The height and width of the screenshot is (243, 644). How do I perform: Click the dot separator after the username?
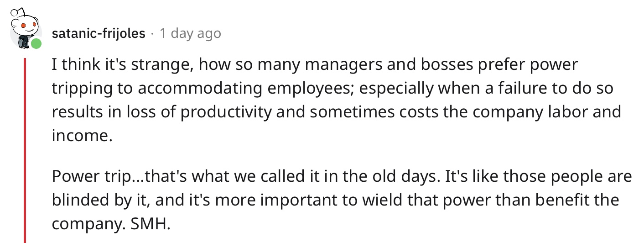click(152, 34)
